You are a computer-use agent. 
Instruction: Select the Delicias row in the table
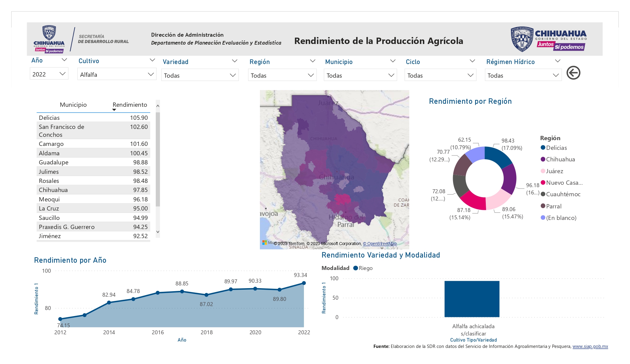tap(93, 117)
